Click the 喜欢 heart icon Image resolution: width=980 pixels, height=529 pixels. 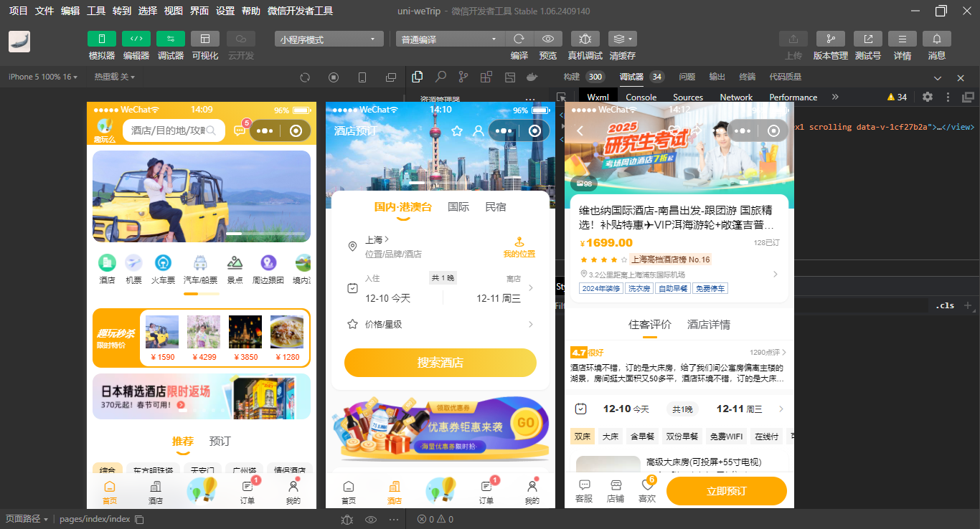(x=648, y=491)
